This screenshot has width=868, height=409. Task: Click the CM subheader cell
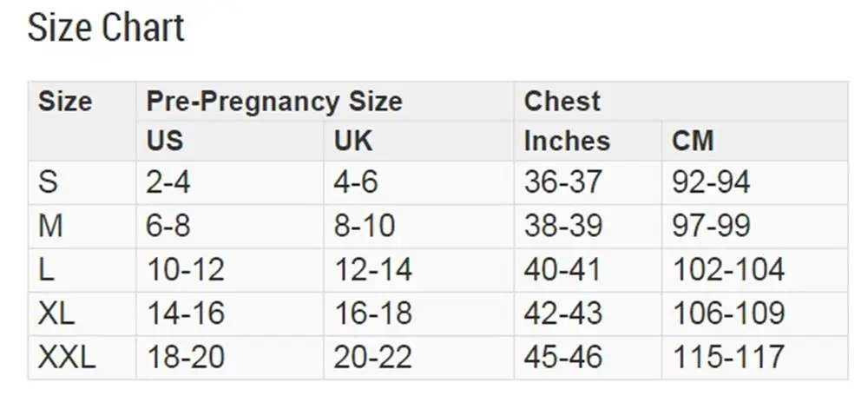(x=755, y=142)
